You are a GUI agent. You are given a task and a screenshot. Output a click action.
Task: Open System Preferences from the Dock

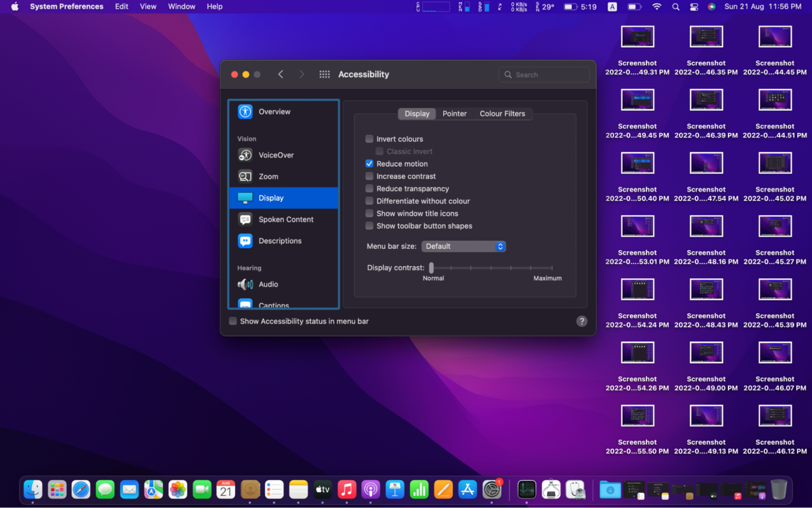pyautogui.click(x=492, y=489)
